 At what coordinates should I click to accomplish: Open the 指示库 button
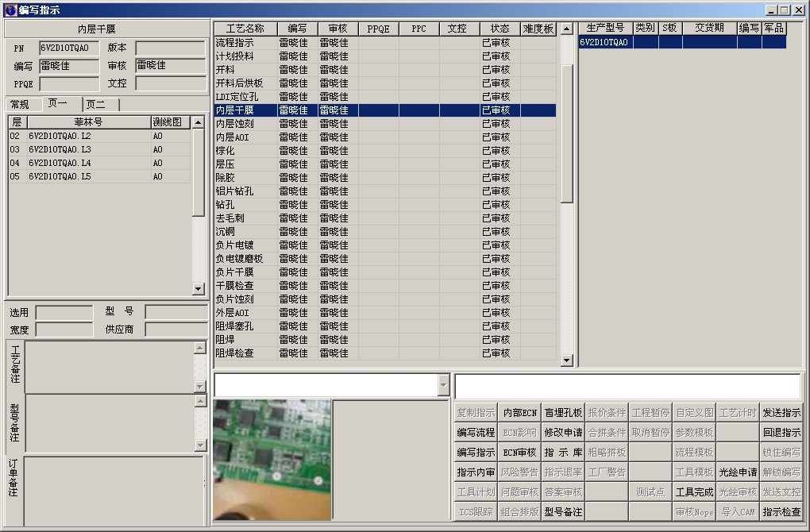(x=563, y=453)
